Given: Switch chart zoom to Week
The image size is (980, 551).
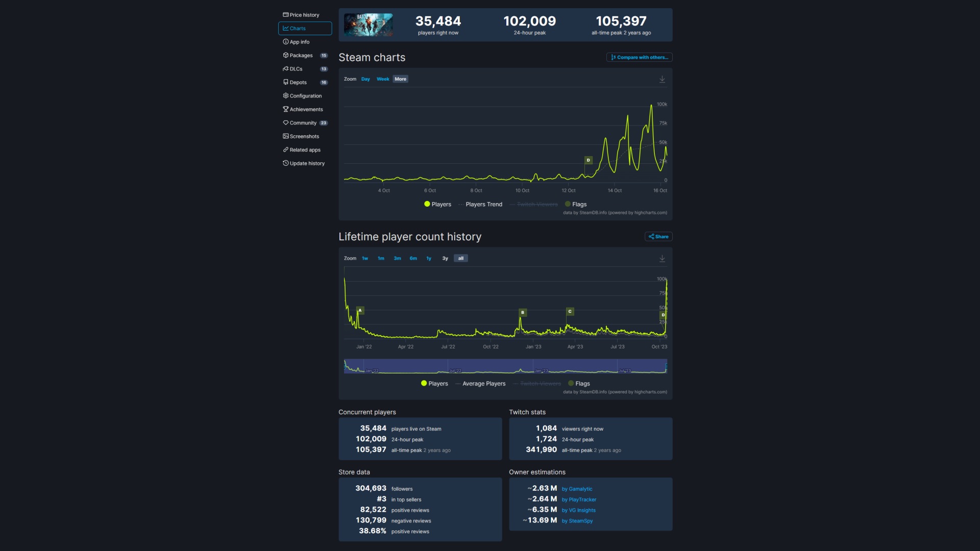Looking at the screenshot, I should 383,79.
